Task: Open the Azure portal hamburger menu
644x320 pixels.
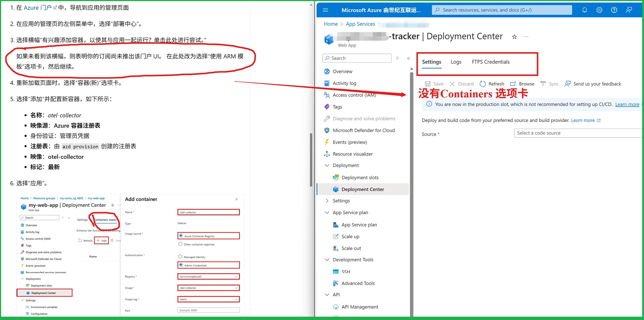Action: point(325,10)
